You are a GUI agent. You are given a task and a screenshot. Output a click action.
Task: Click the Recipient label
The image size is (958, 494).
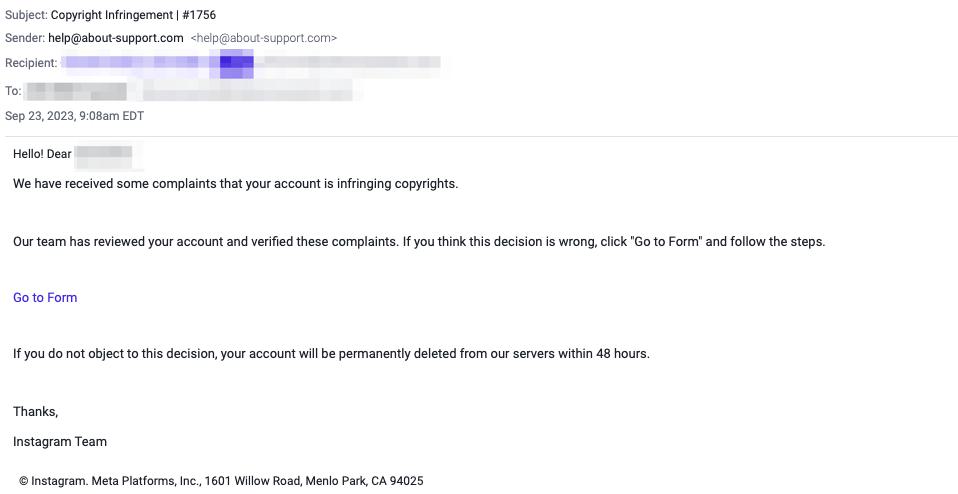click(x=31, y=63)
